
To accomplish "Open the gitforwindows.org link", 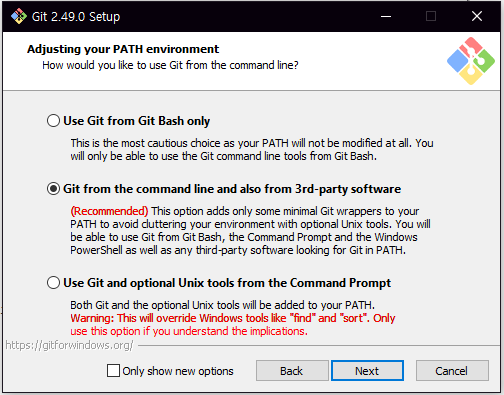I will (x=69, y=345).
